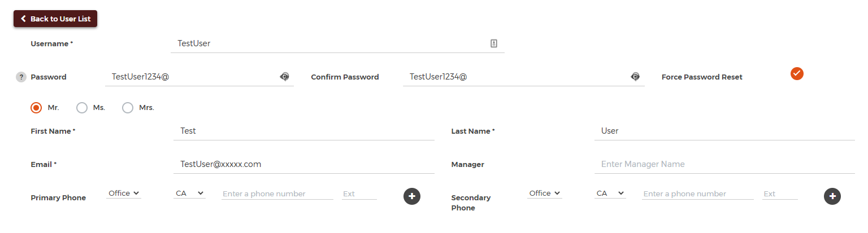Screen dimensions: 868x233
Task: Expand the Primary Phone CA country dropdown
Action: pyautogui.click(x=189, y=194)
